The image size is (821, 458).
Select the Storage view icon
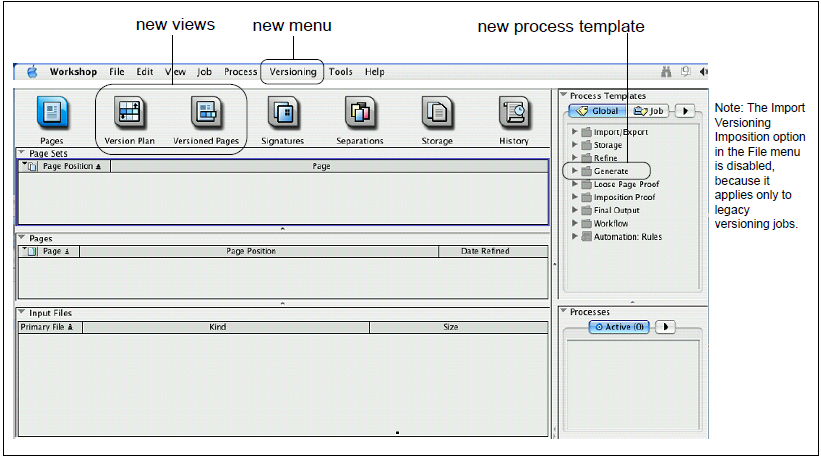(x=437, y=113)
